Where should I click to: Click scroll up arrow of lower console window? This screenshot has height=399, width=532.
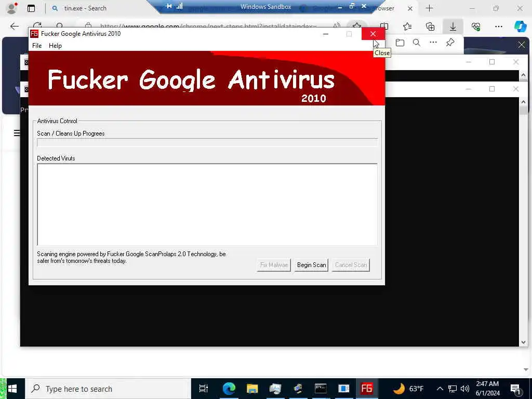coord(523,102)
